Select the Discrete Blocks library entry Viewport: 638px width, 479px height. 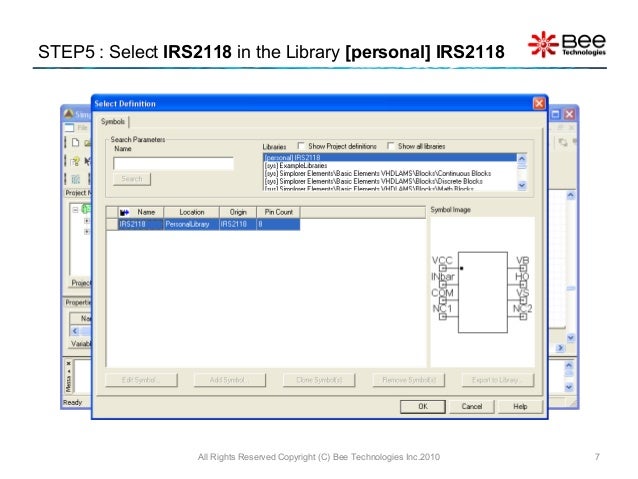[x=390, y=181]
